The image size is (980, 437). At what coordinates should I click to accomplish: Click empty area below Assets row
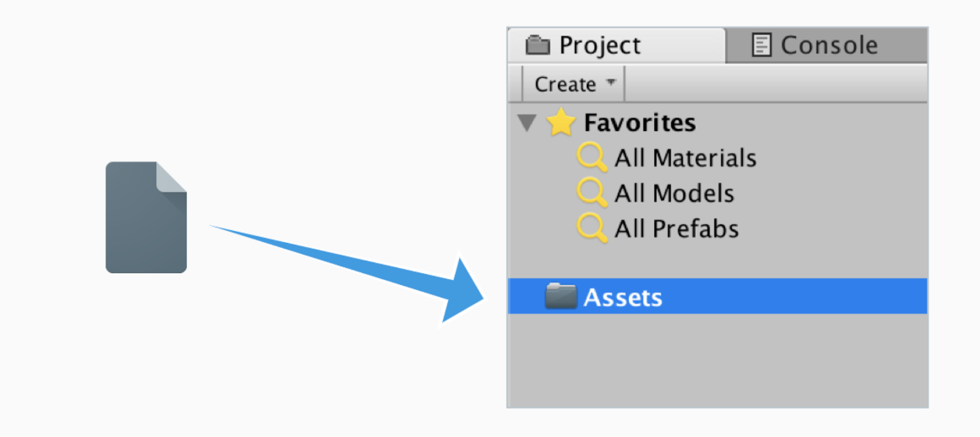click(x=717, y=361)
